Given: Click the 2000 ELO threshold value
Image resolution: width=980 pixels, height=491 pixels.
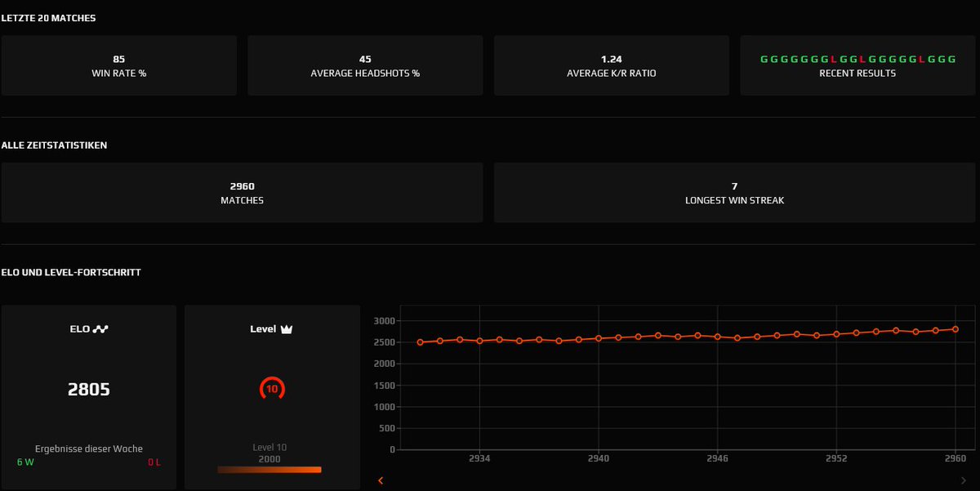Looking at the screenshot, I should pos(269,459).
